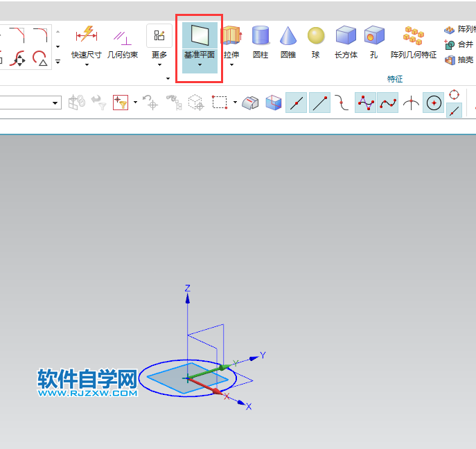This screenshot has height=449, width=476.
Task: Select the green Y axis handle
Action: coord(224,367)
